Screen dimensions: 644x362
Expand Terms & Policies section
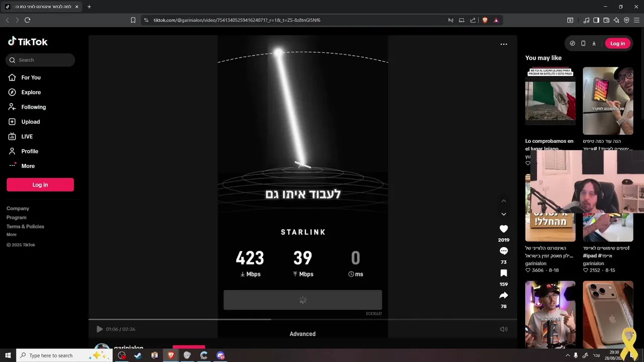pos(25,226)
